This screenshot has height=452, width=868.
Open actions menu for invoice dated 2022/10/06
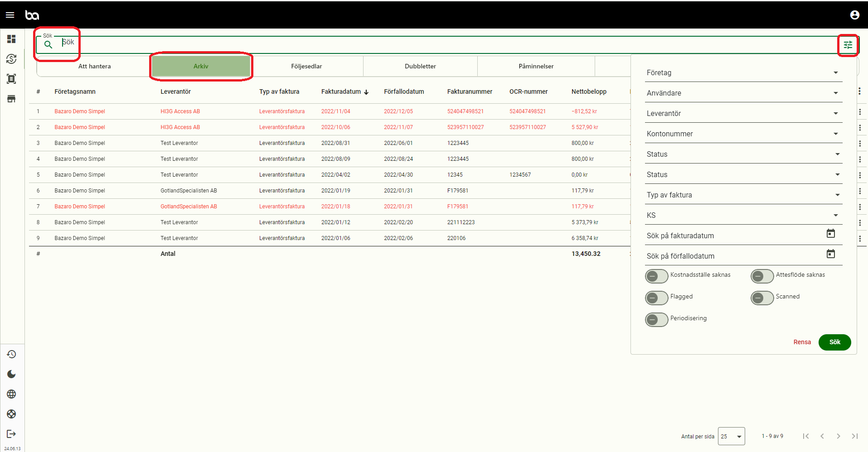pos(860,128)
